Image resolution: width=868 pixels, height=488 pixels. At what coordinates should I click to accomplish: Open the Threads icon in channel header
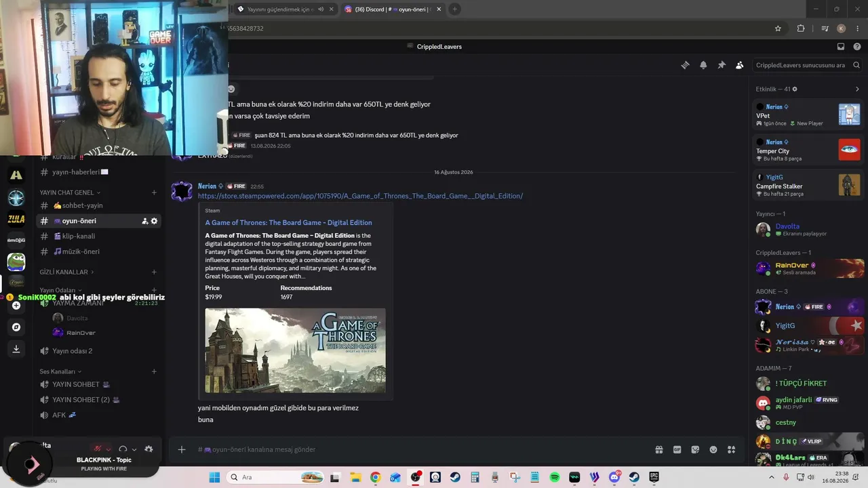click(x=685, y=65)
